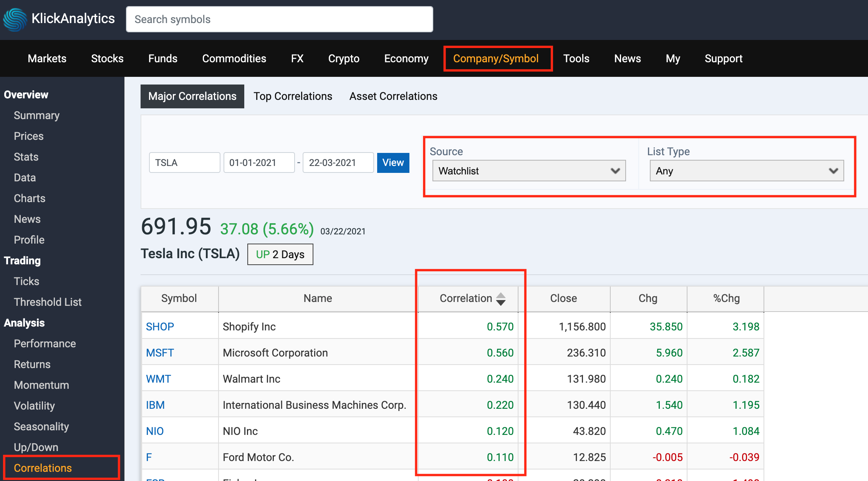This screenshot has width=868, height=481.
Task: Open Correlations in the sidebar
Action: click(43, 468)
